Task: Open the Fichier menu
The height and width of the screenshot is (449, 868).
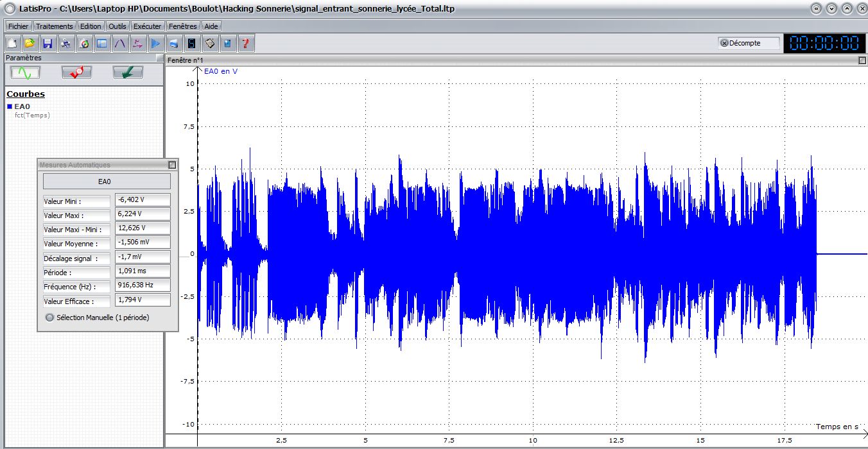Action: 18,26
